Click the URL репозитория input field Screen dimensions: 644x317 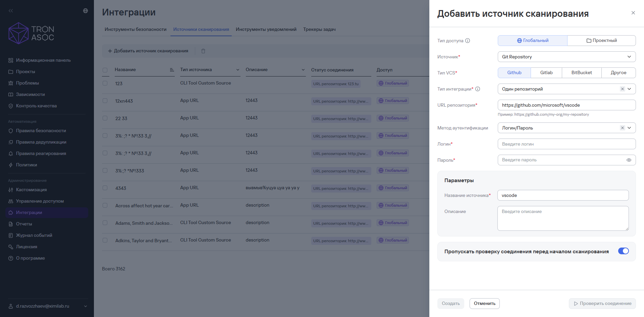[x=567, y=105]
